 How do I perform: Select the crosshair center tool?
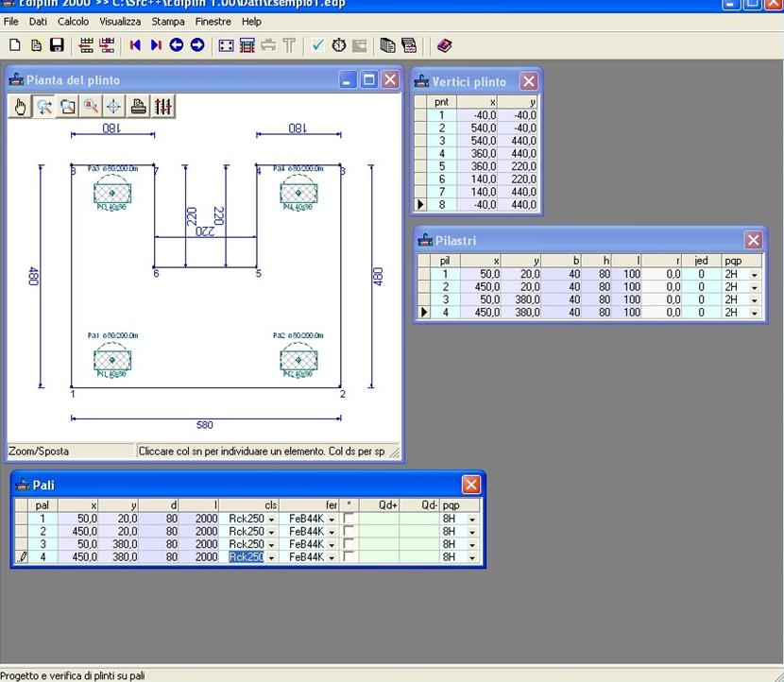click(113, 107)
